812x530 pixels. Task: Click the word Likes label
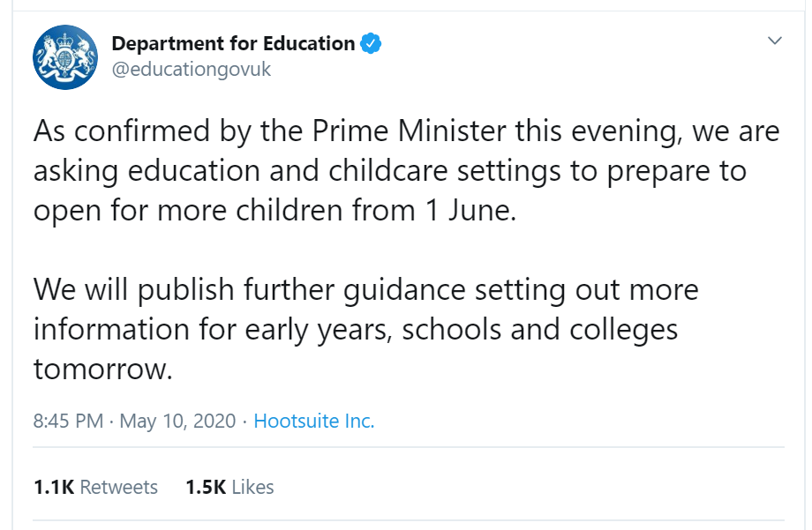(252, 487)
